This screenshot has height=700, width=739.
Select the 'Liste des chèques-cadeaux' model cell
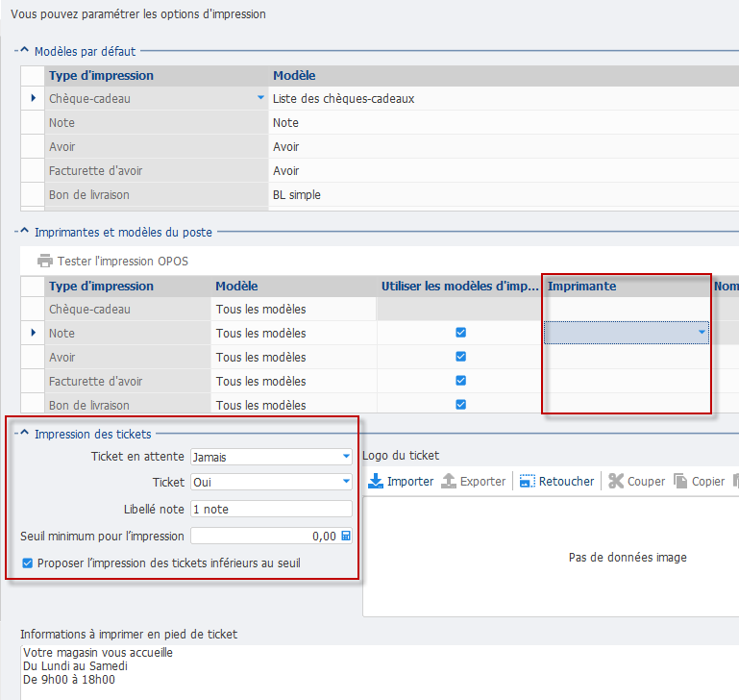[504, 99]
